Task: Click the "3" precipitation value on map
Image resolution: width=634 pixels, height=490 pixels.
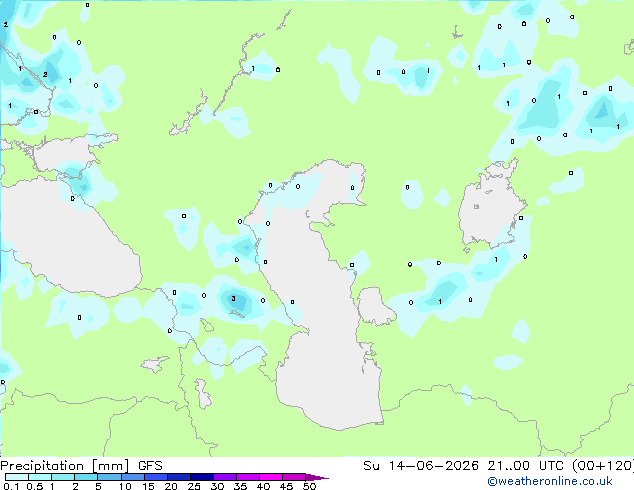Action: click(x=233, y=299)
